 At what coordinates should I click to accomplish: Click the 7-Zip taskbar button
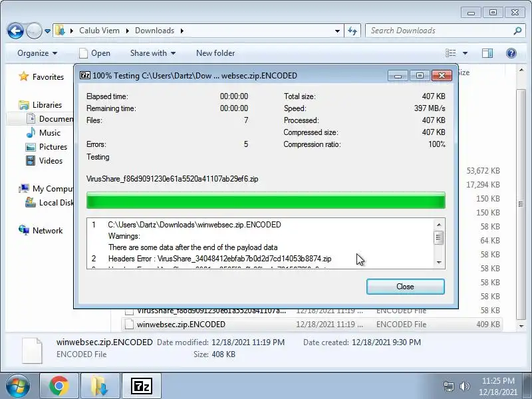[x=142, y=386]
